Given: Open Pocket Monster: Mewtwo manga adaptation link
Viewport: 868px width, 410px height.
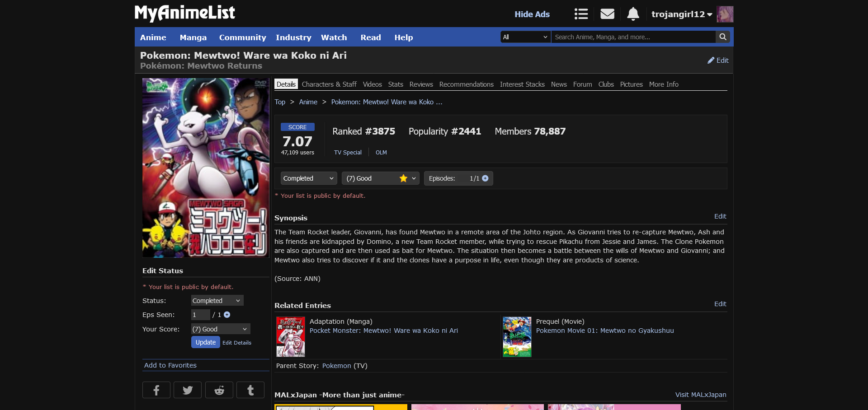Looking at the screenshot, I should (x=384, y=331).
